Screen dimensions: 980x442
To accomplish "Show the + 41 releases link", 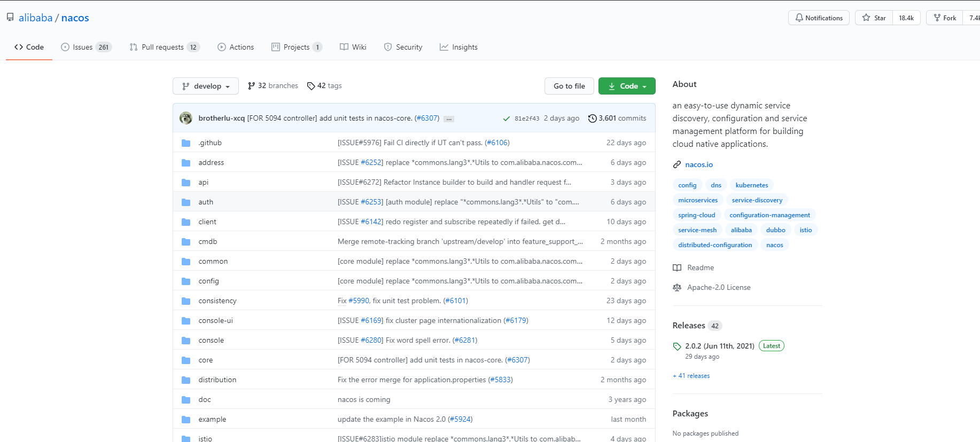I will pos(691,376).
